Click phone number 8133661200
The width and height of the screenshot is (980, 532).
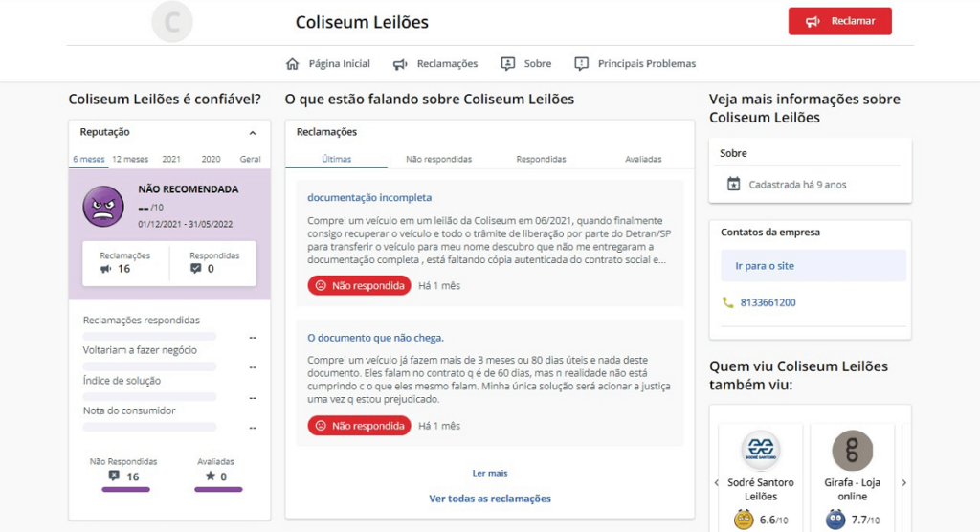pos(768,302)
